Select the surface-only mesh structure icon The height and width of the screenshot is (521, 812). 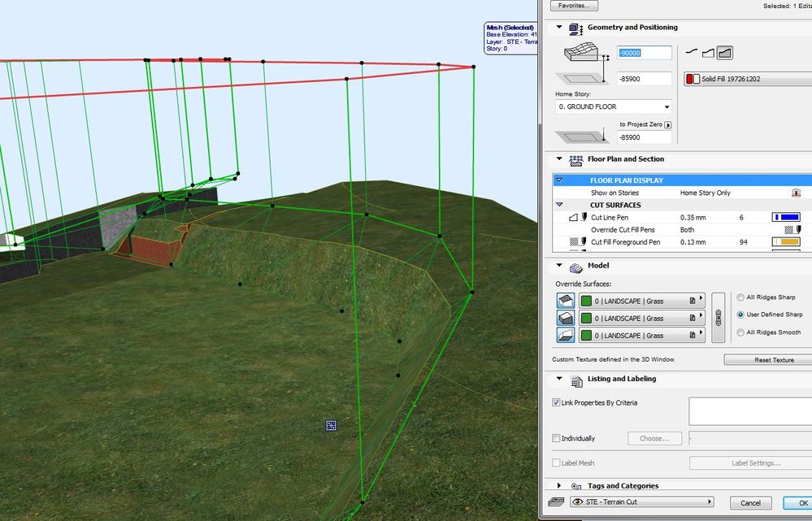pos(693,52)
